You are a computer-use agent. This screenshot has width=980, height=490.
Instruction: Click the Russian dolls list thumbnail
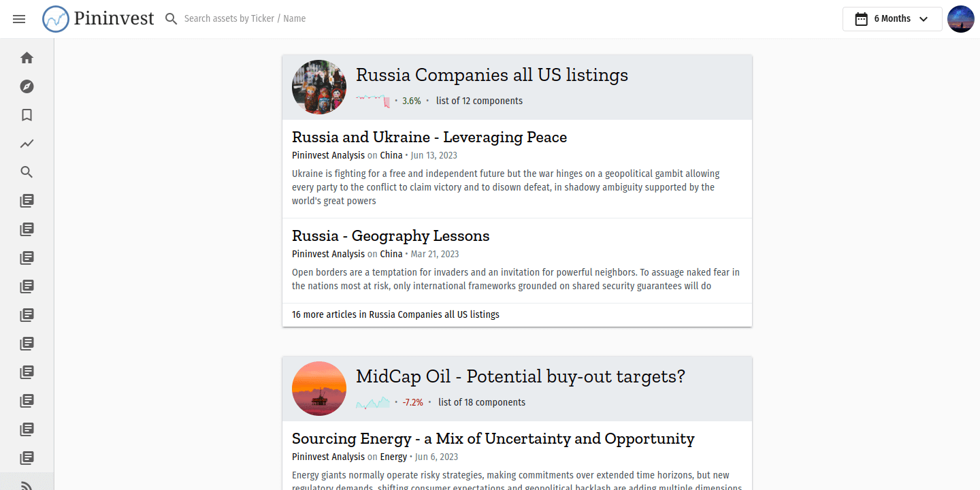319,87
